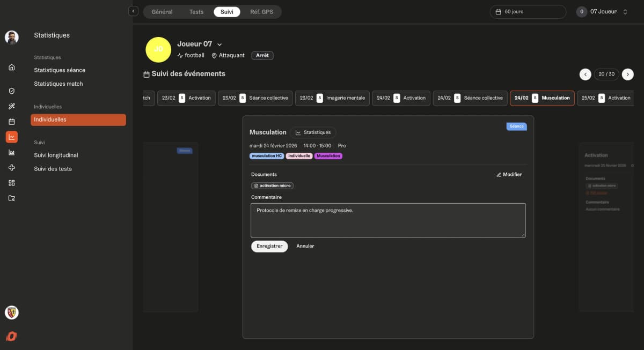Click the club crest logo at bottom left
This screenshot has height=350, width=644.
[12, 312]
